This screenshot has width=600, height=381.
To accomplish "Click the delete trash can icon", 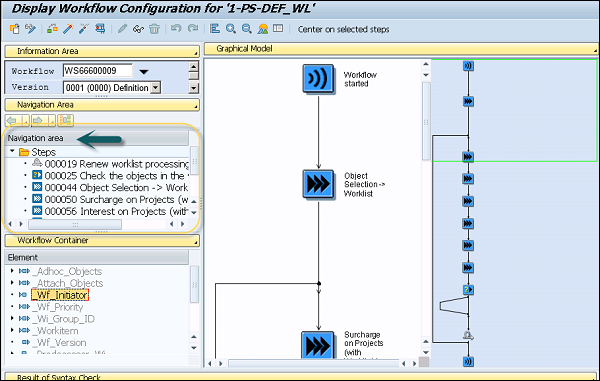I will 154,29.
